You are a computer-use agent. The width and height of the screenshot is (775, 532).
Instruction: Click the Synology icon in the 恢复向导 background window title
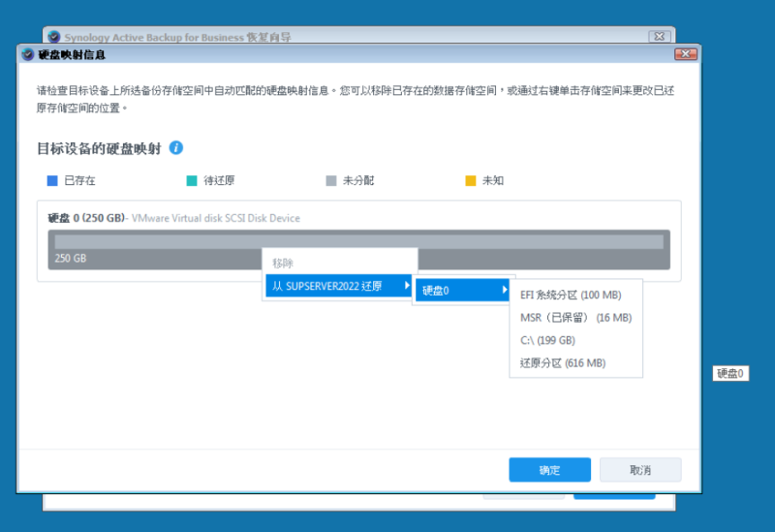click(x=54, y=37)
